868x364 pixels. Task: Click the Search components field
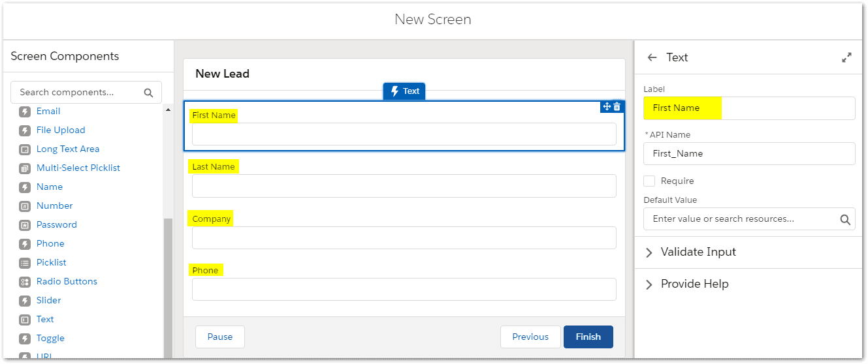pyautogui.click(x=78, y=93)
